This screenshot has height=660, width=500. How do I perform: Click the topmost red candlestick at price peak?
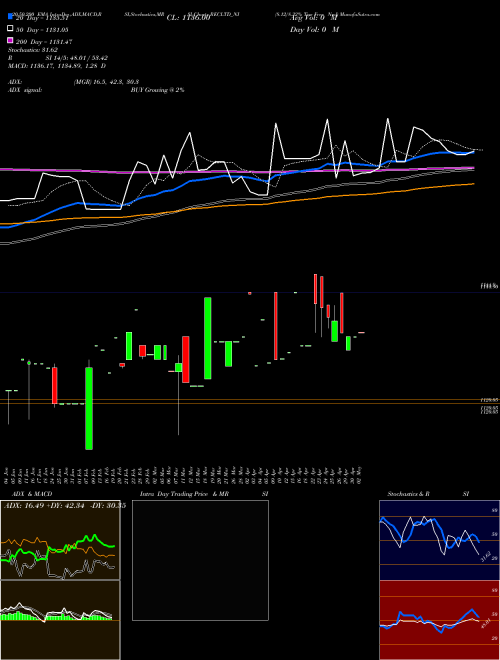point(315,289)
